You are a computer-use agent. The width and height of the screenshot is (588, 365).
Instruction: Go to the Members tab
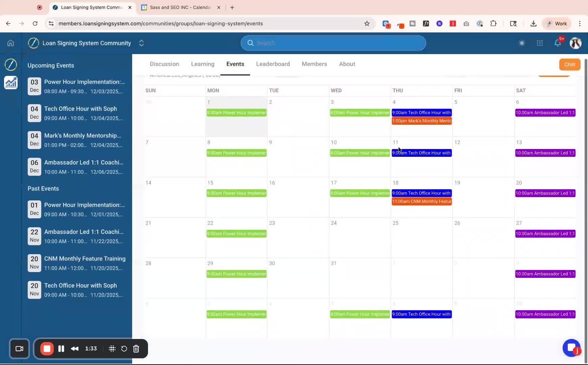(314, 64)
